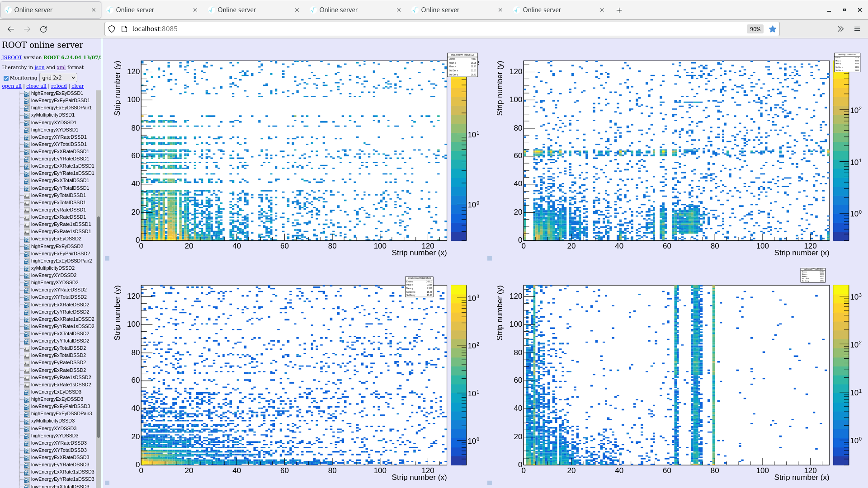Click the json format link

point(39,67)
